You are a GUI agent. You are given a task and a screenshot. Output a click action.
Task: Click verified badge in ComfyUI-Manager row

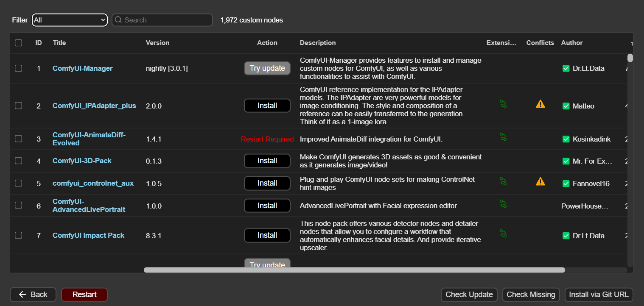pyautogui.click(x=566, y=68)
